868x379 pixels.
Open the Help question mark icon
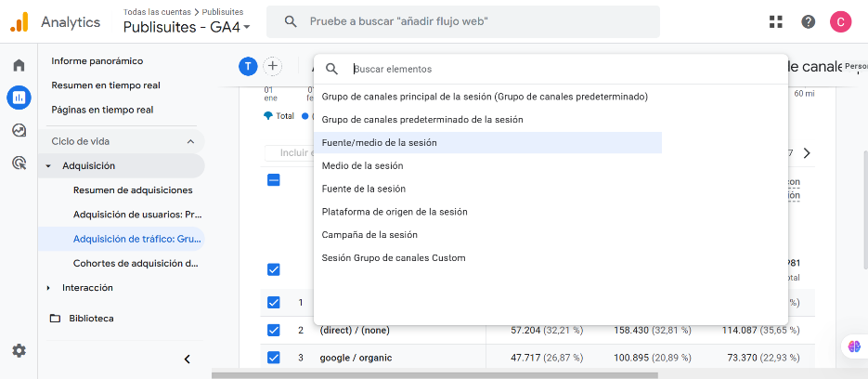809,21
